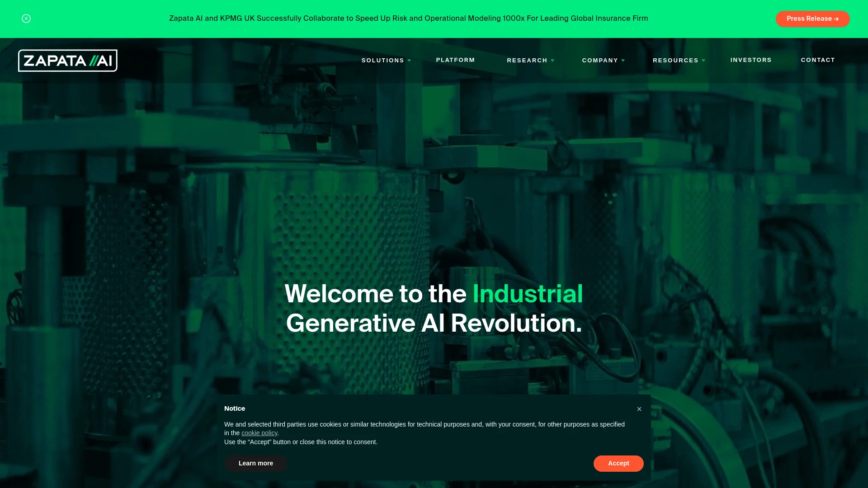
Task: Click the RESEARCH dropdown arrow
Action: click(552, 60)
